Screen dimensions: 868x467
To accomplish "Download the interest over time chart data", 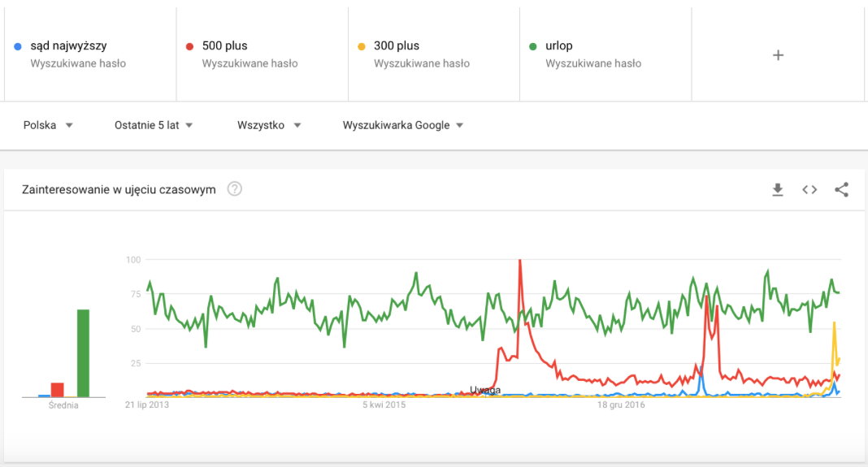I will pyautogui.click(x=778, y=190).
